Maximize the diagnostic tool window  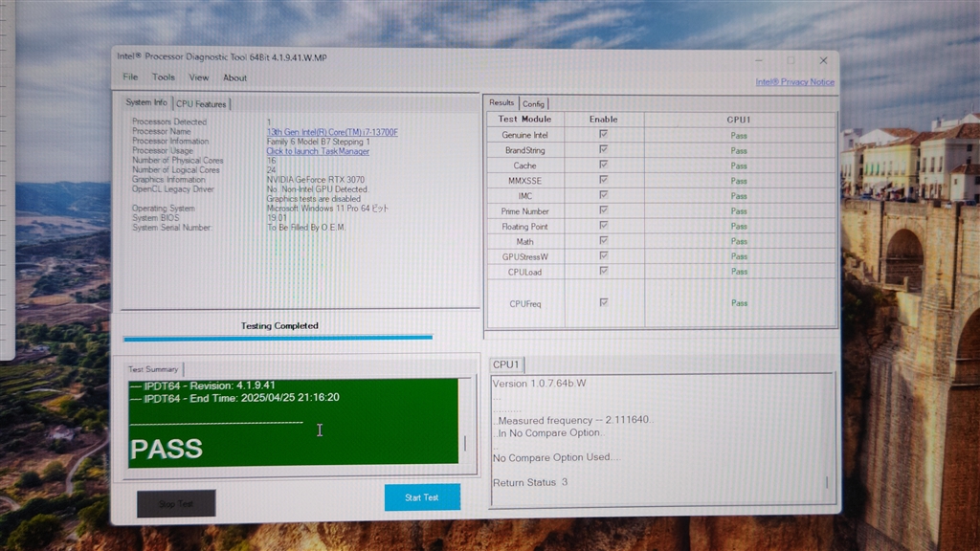pos(791,60)
